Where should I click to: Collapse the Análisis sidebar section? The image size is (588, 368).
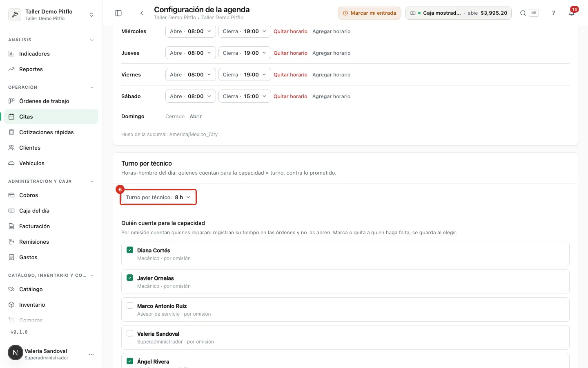point(91,40)
